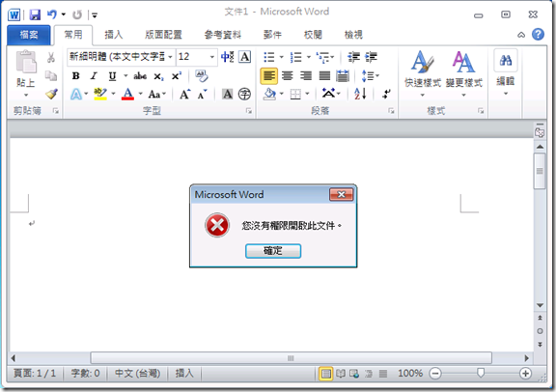Open the Borders dropdown arrow
Viewport: 556px width, 392px height.
tap(307, 94)
